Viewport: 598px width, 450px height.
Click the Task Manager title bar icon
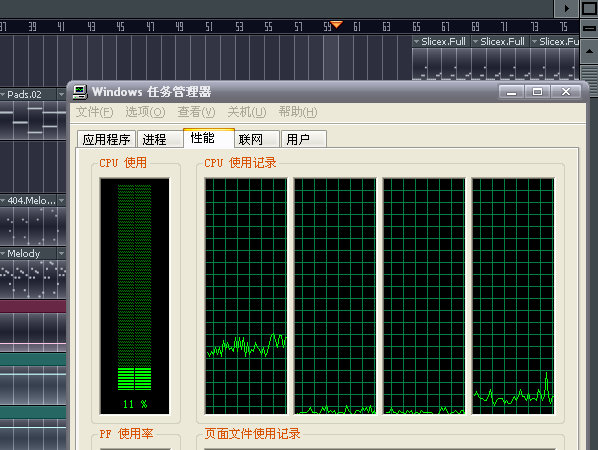80,92
